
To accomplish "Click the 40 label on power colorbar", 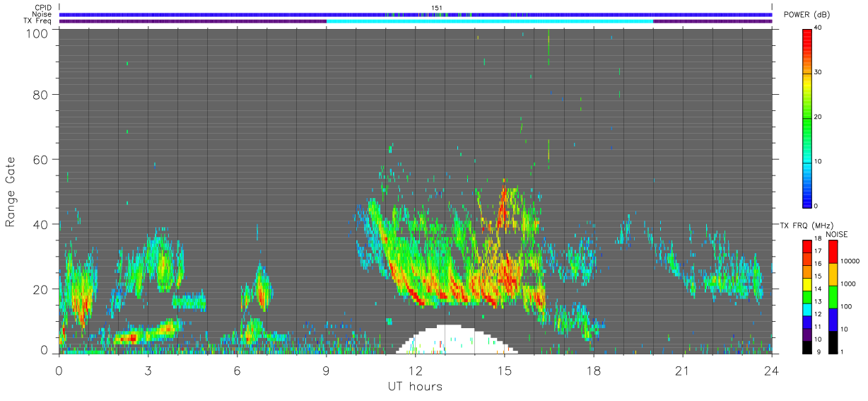I will coord(819,28).
